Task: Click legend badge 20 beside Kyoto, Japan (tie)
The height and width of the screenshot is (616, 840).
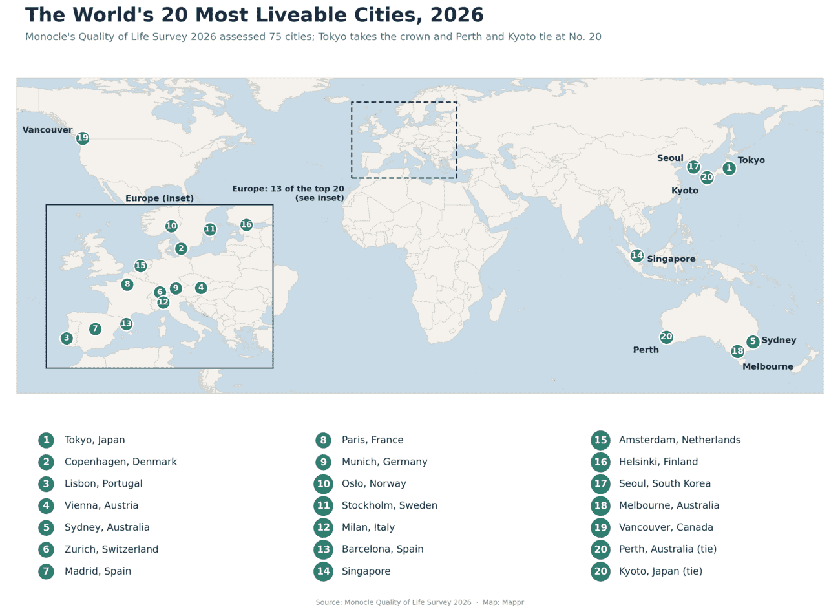Action: point(600,571)
